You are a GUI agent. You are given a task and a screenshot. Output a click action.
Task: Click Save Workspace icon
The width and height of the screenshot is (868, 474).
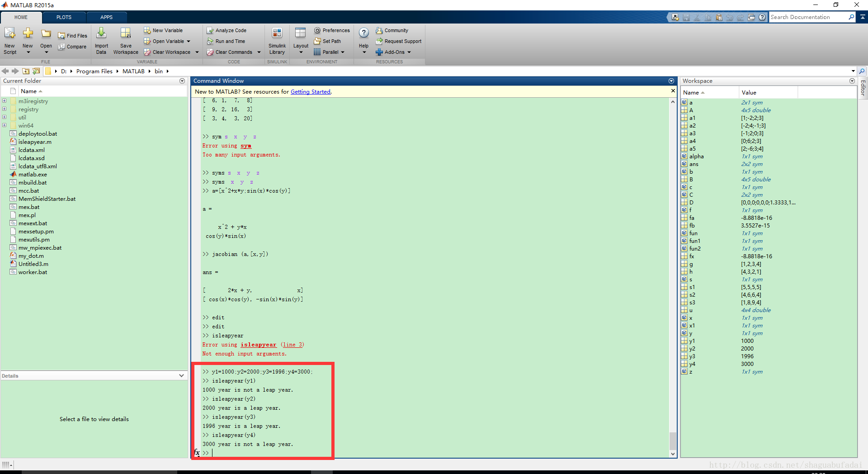click(x=126, y=33)
